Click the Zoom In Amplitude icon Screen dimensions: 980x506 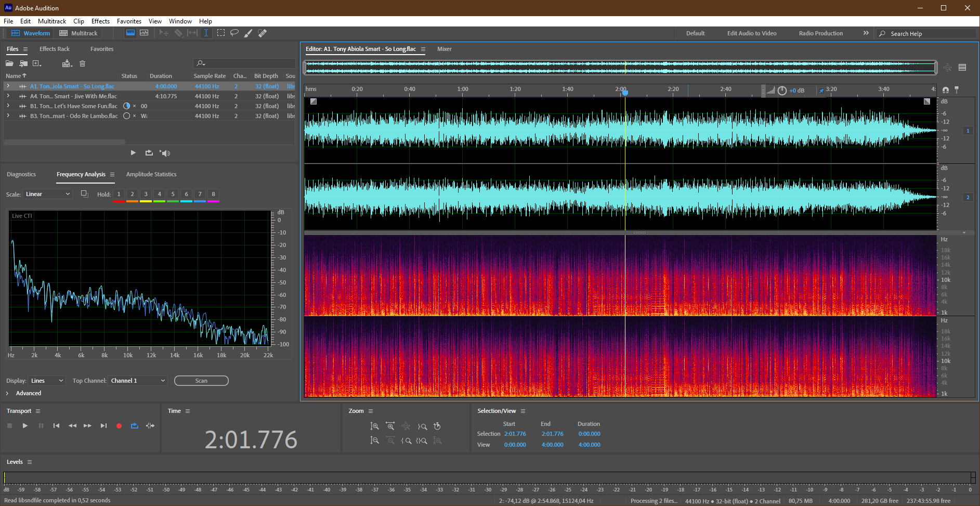[x=374, y=426]
